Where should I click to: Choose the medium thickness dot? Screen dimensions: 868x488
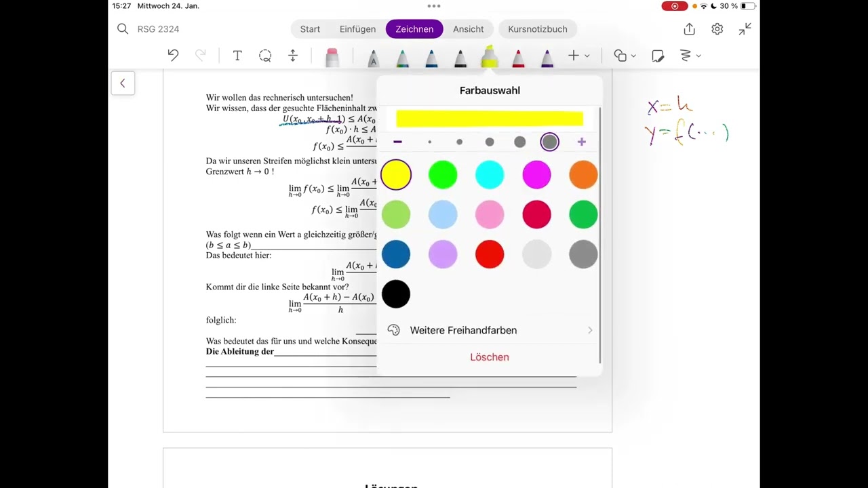point(490,142)
